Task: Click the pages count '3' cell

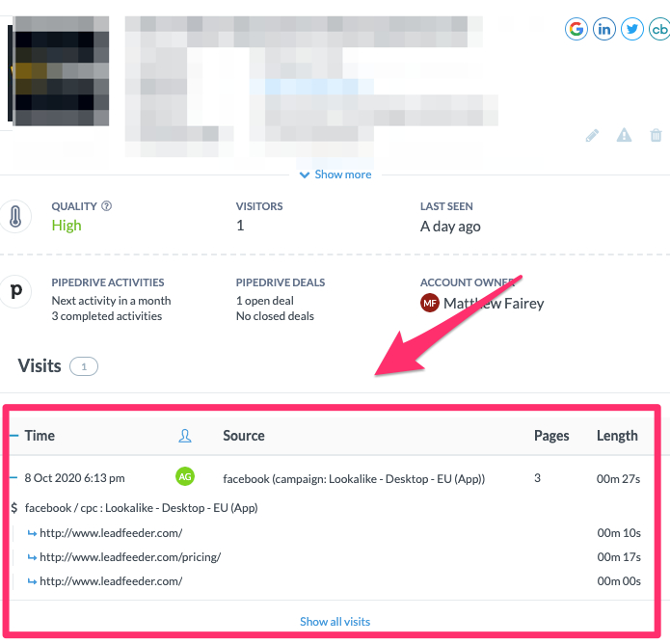Action: coord(538,478)
